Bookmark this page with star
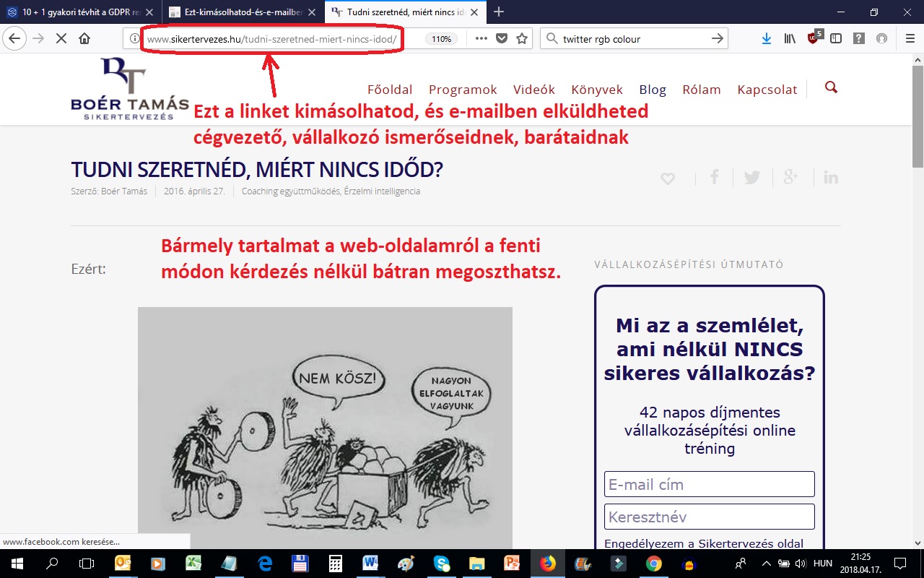This screenshot has width=924, height=578. [x=522, y=38]
